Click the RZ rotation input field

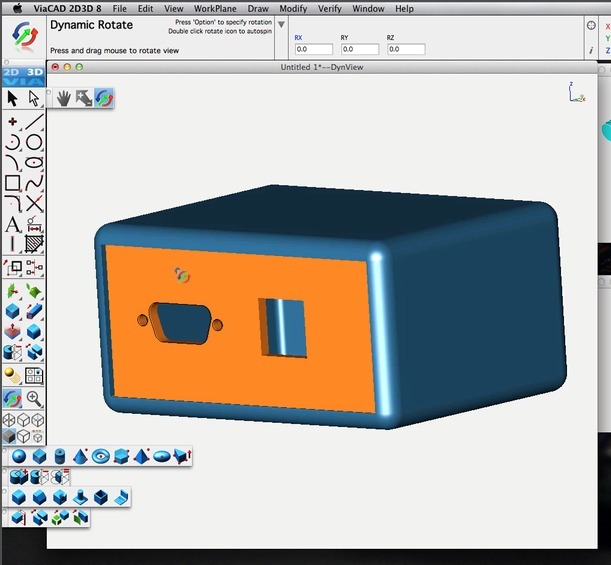click(x=406, y=49)
